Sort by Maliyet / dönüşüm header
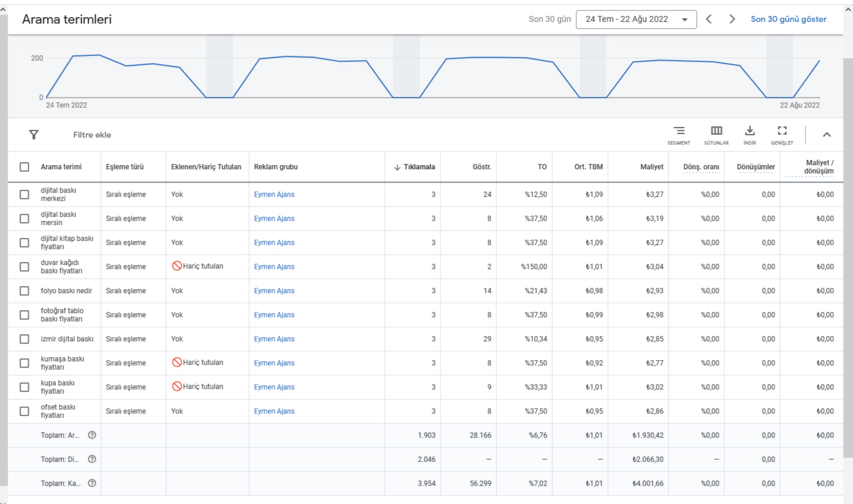This screenshot has width=853, height=504. click(x=819, y=167)
